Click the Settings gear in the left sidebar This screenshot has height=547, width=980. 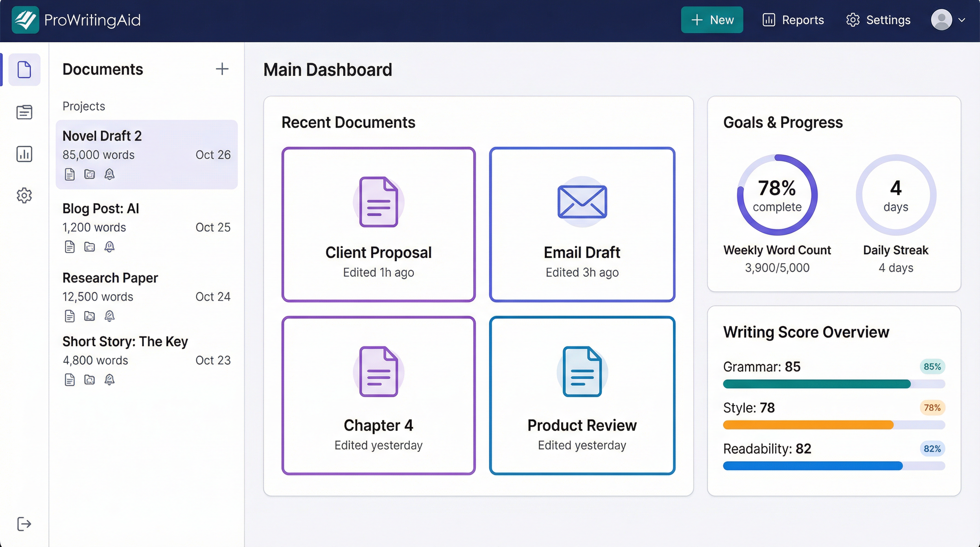click(24, 195)
